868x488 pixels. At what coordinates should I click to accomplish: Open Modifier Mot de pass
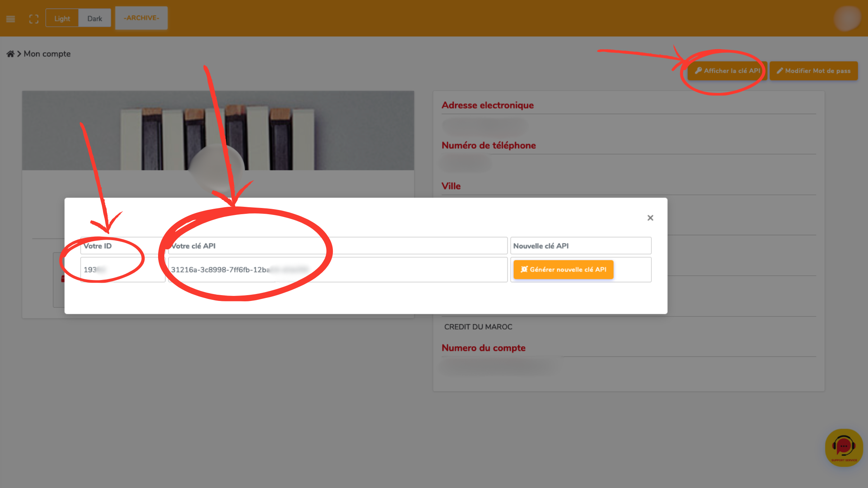tap(813, 70)
